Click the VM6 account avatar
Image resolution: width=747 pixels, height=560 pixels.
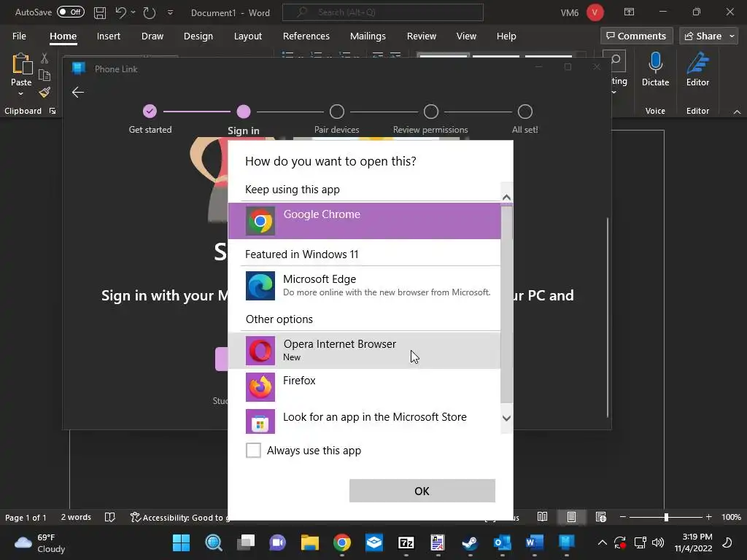(595, 12)
